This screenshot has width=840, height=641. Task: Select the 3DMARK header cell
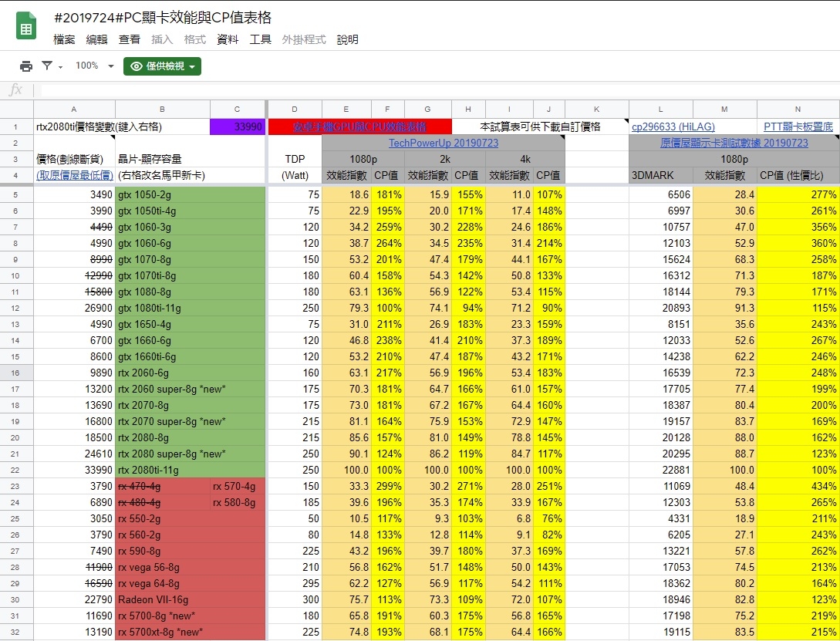660,175
